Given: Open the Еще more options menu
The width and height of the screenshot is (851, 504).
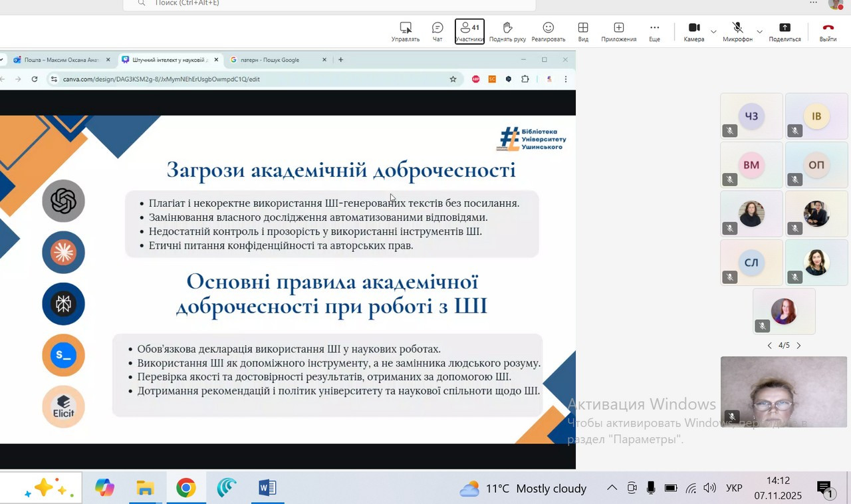Looking at the screenshot, I should pyautogui.click(x=654, y=31).
